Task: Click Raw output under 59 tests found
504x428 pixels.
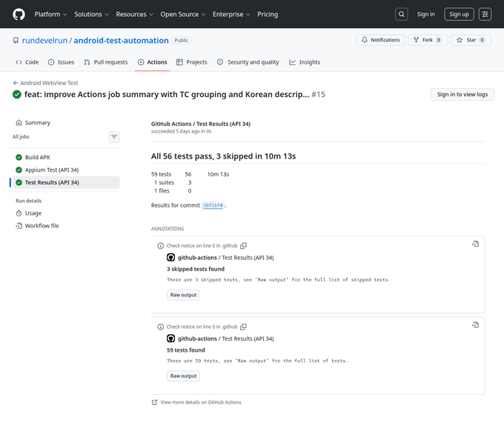Action: (x=183, y=375)
